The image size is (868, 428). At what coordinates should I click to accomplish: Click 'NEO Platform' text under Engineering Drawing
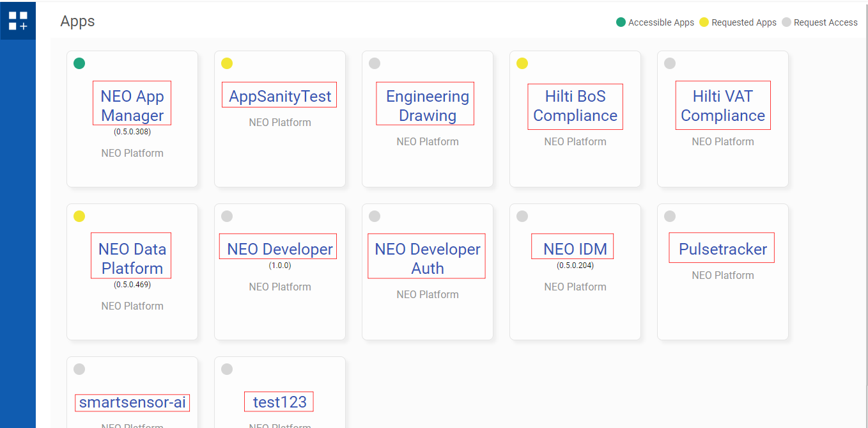point(428,141)
